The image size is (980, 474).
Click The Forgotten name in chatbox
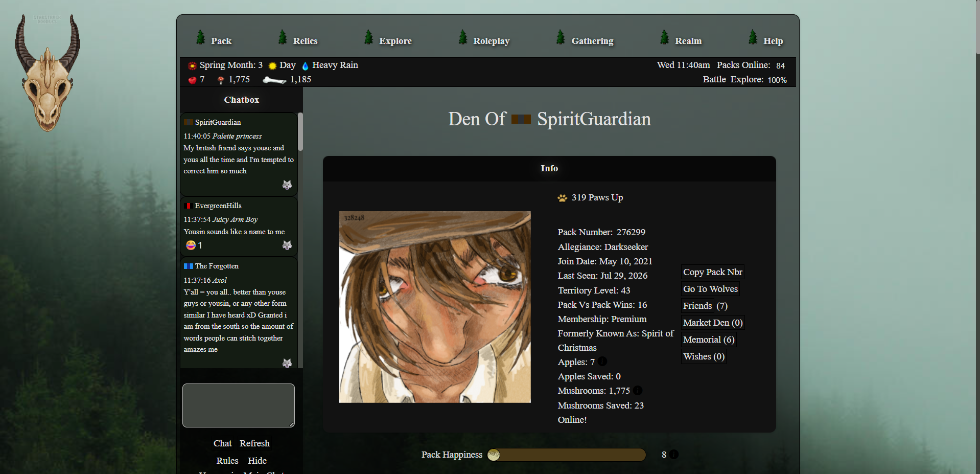coord(217,266)
